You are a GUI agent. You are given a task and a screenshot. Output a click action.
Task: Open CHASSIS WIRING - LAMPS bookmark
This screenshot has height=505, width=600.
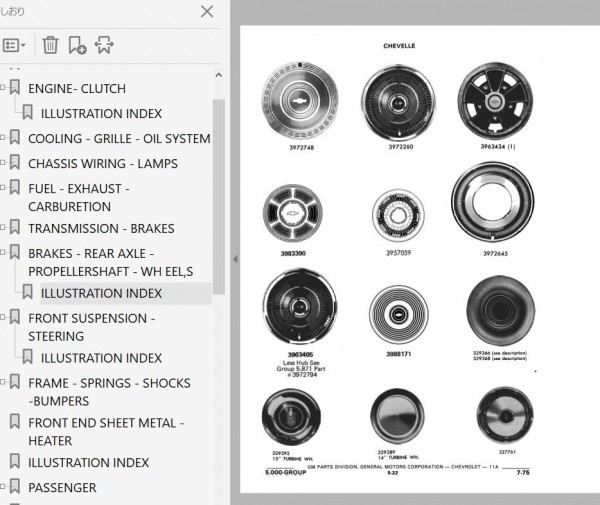103,164
